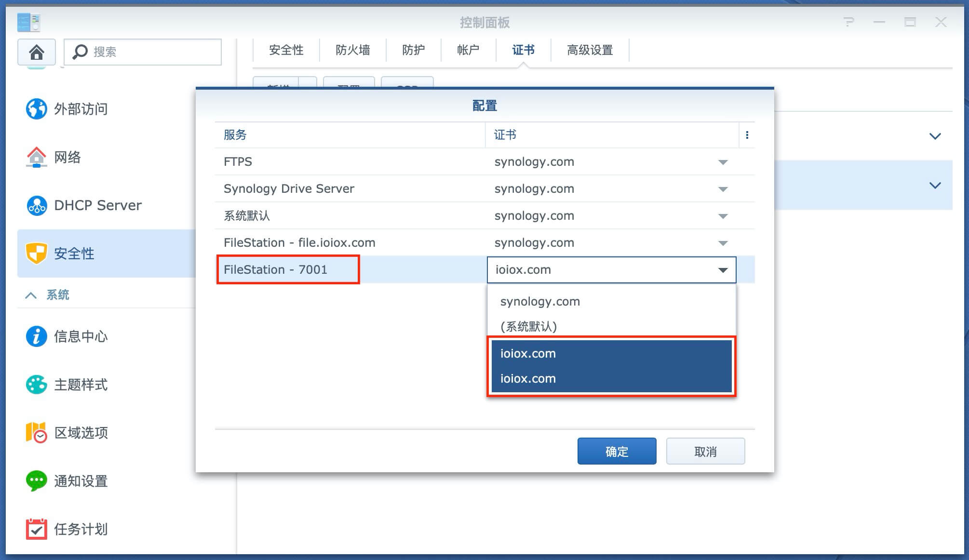Open DHCP Server sidebar icon
969x560 pixels.
point(36,205)
